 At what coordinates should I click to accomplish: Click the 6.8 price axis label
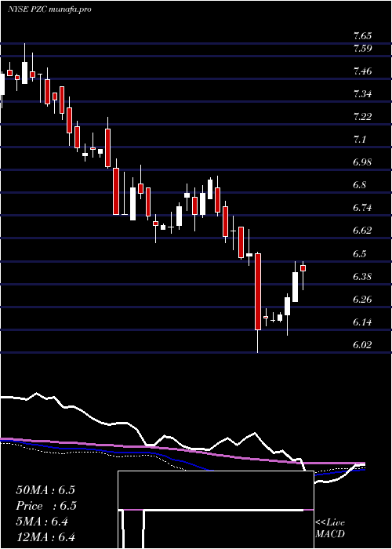[360, 185]
